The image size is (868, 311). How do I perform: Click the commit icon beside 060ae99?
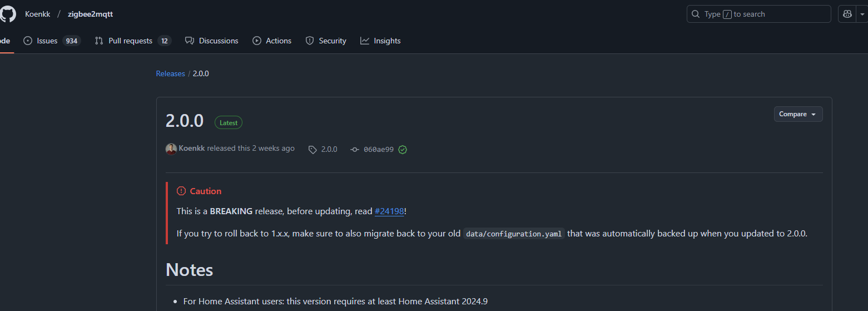355,150
